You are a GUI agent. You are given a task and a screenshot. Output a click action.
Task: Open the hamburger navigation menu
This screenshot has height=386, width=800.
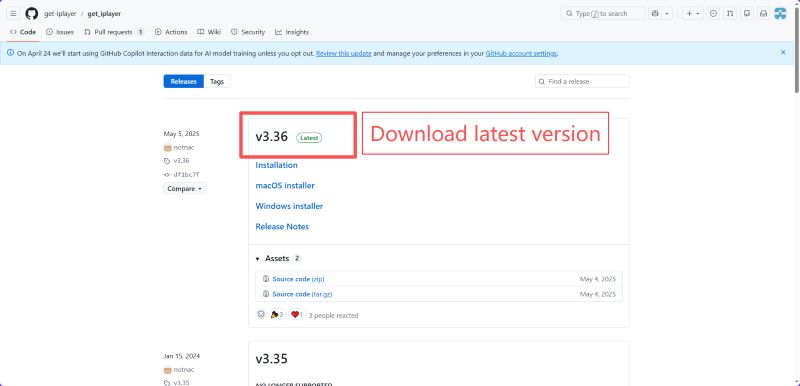(13, 14)
